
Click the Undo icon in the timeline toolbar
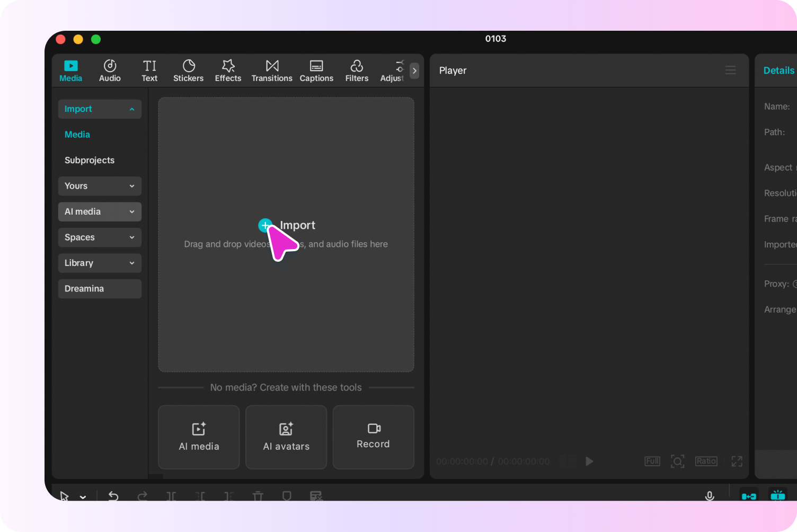point(113,496)
